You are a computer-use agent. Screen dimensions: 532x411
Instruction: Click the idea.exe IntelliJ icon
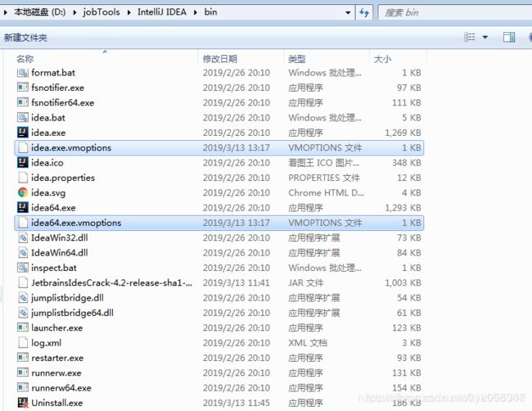(23, 133)
